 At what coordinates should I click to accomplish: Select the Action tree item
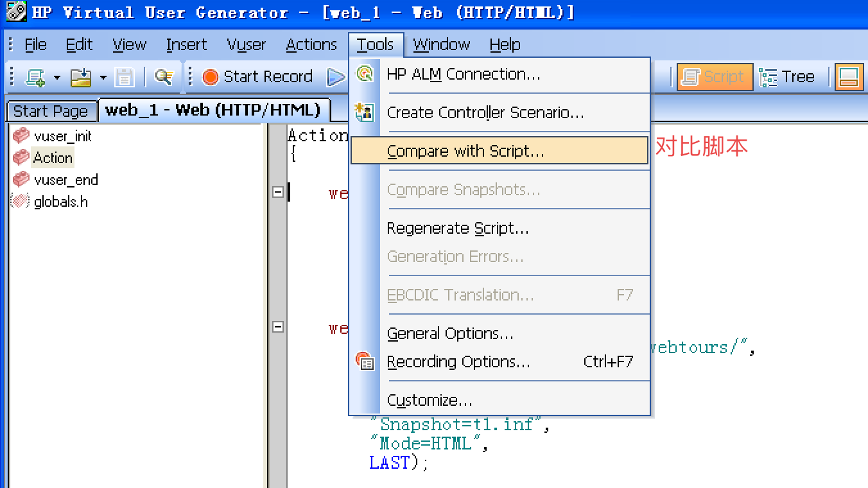click(x=53, y=158)
